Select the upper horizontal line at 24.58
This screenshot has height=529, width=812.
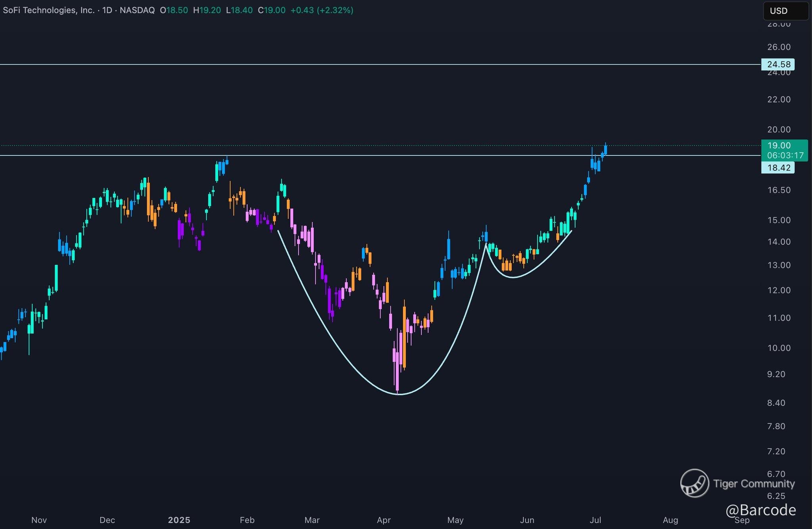click(x=357, y=64)
